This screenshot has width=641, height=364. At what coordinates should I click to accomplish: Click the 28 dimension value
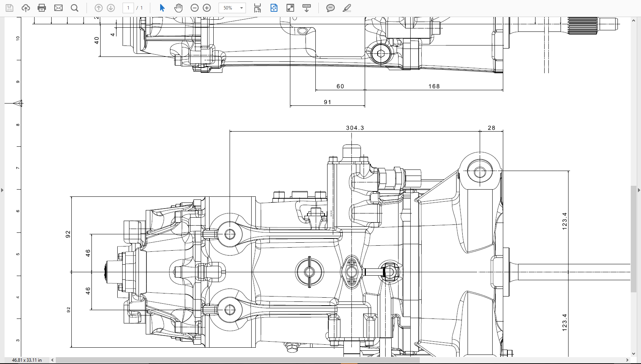click(491, 128)
